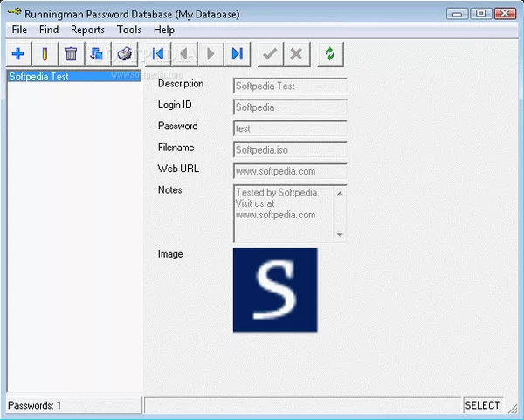Open the File menu
Image resolution: width=524 pixels, height=420 pixels.
point(19,30)
